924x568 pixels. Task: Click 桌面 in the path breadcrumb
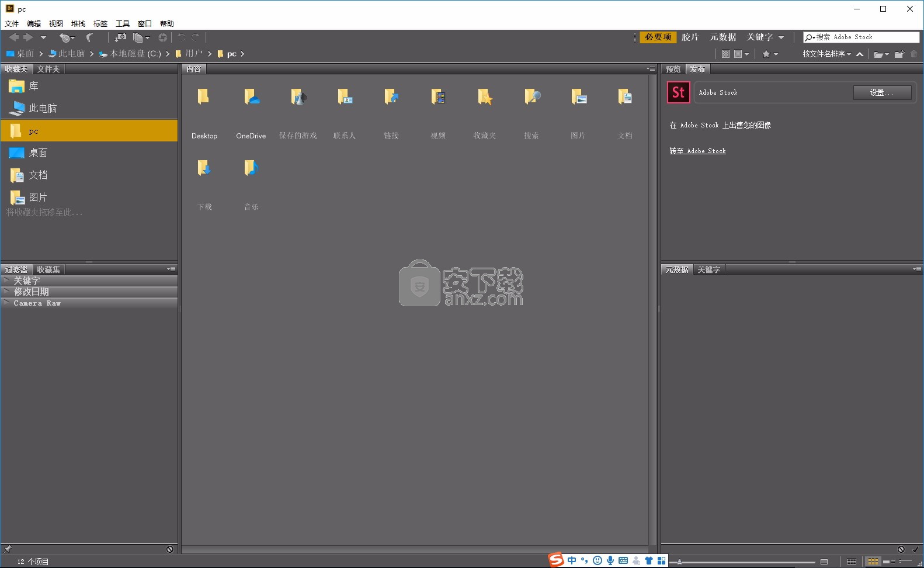point(25,54)
